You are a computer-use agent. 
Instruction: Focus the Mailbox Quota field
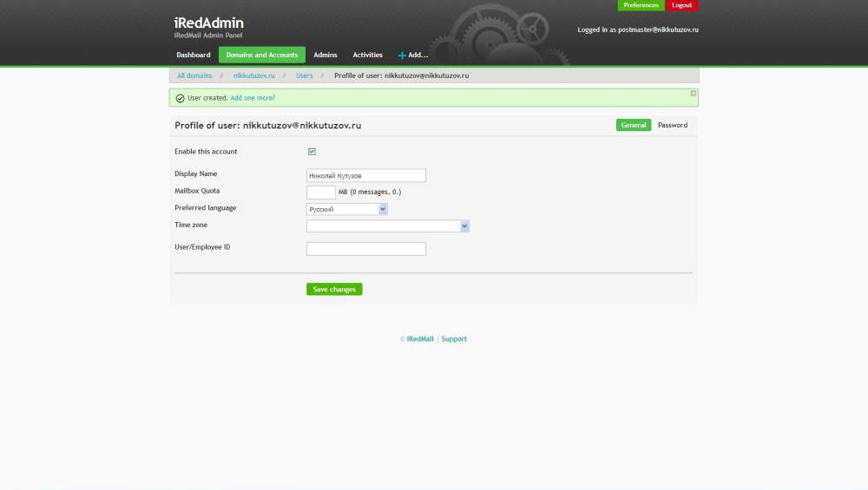[321, 192]
